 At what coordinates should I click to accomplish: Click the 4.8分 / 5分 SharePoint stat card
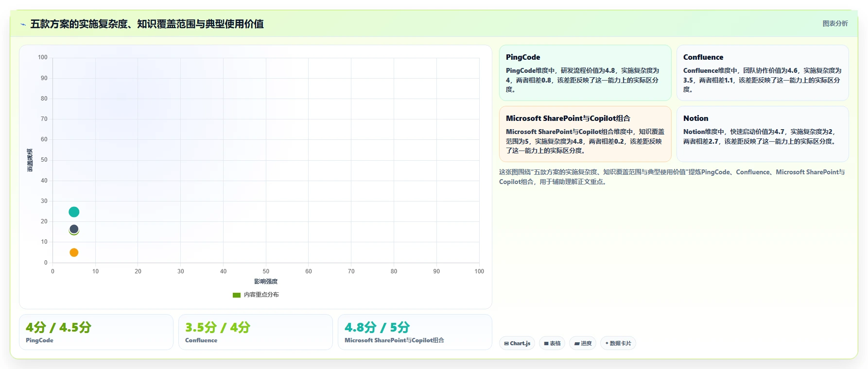point(415,332)
